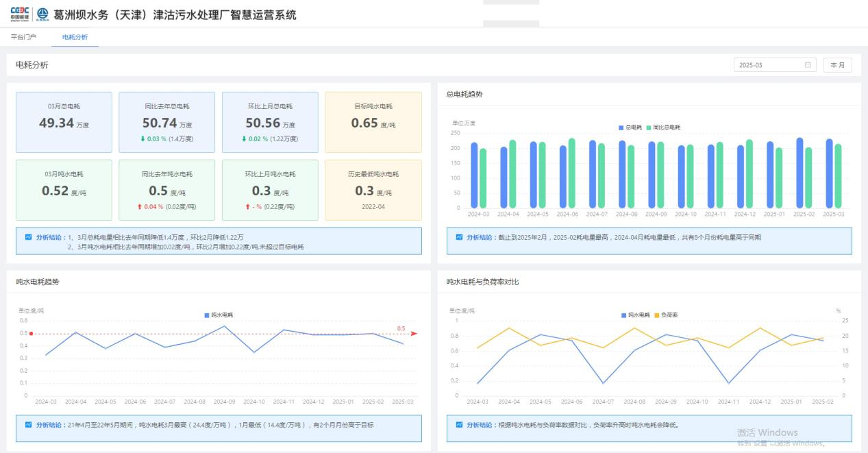
Task: Click the analysis icon in 总电耗趋势 conclusion box
Action: coord(459,237)
